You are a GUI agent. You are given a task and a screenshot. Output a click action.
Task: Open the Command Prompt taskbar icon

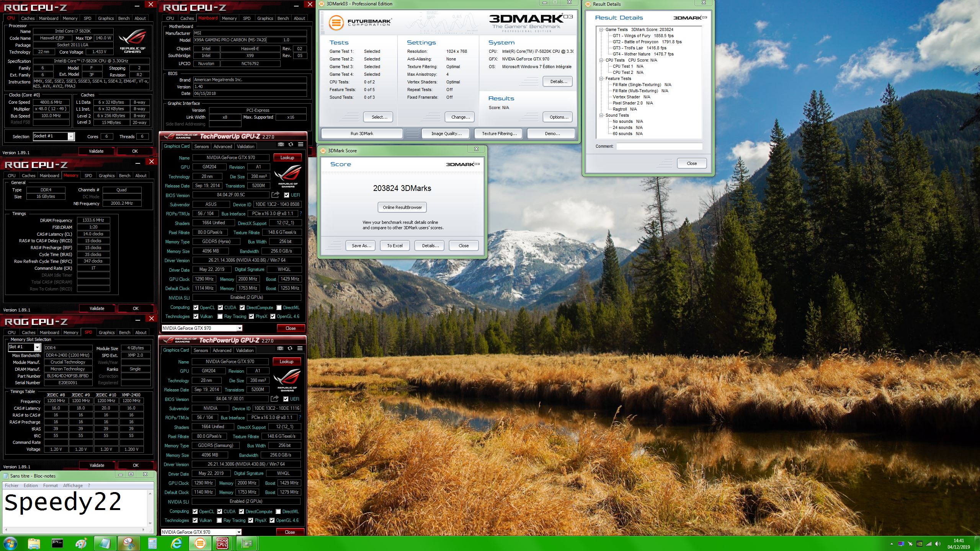(x=57, y=543)
